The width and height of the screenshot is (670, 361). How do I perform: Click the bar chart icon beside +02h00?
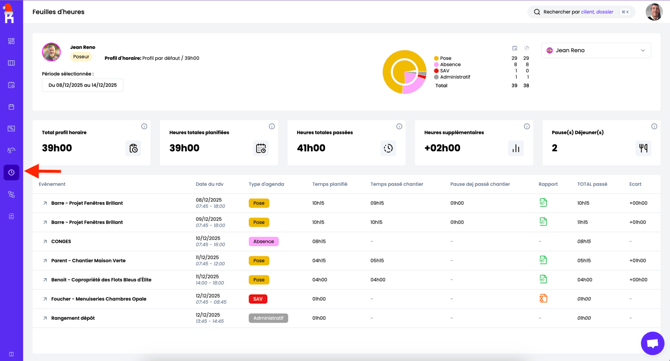click(x=516, y=148)
